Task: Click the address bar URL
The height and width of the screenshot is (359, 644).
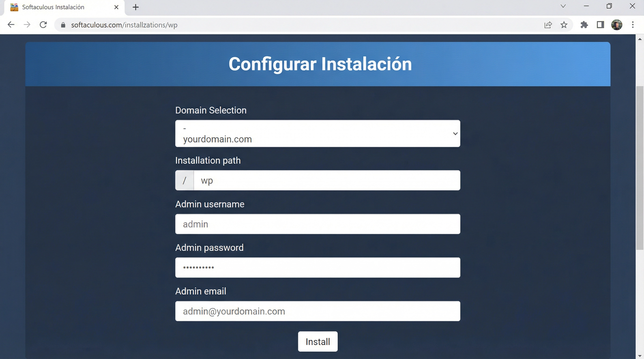Action: tap(124, 25)
